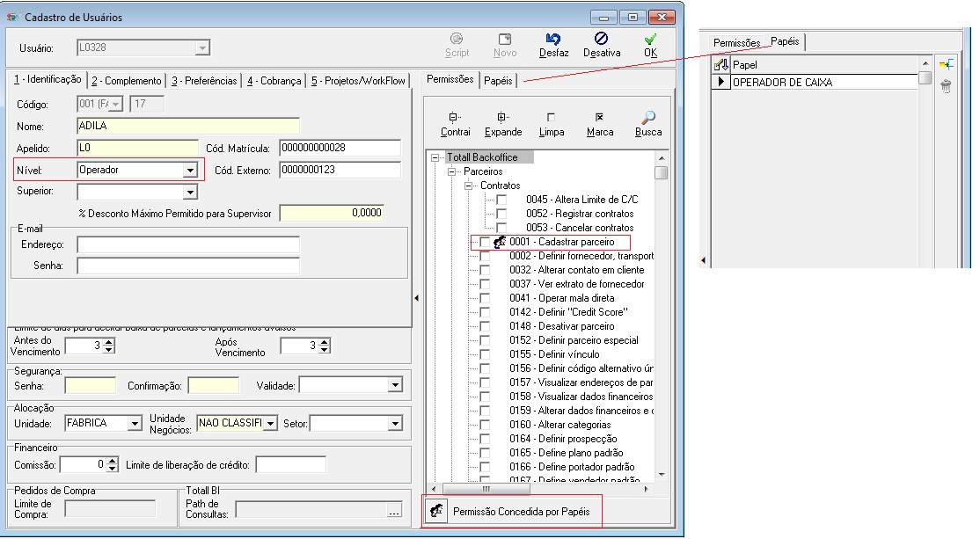Decrease the Comissão value
Viewport: 980px width, 539px height.
(113, 469)
